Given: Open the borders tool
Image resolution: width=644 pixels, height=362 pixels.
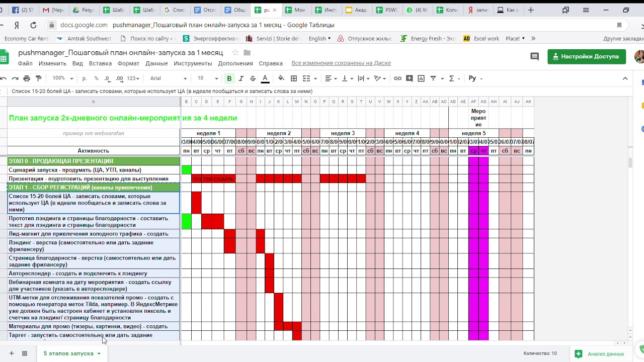Looking at the screenshot, I should click(x=294, y=78).
